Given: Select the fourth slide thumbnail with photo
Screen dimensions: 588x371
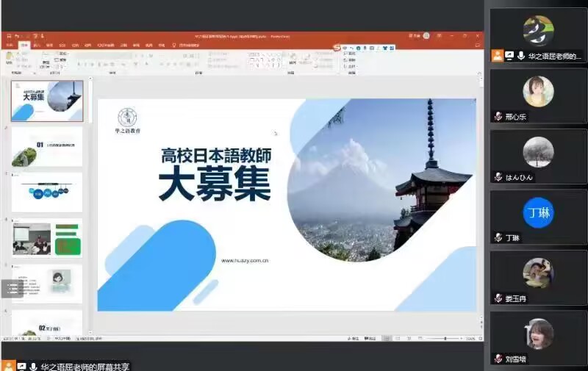Looking at the screenshot, I should coord(47,238).
